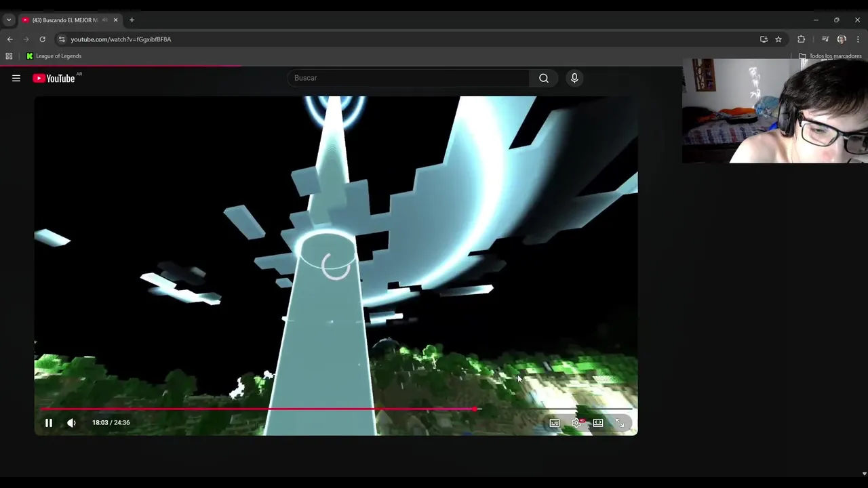Click the YouTube search magnifier button
868x488 pixels.
544,78
